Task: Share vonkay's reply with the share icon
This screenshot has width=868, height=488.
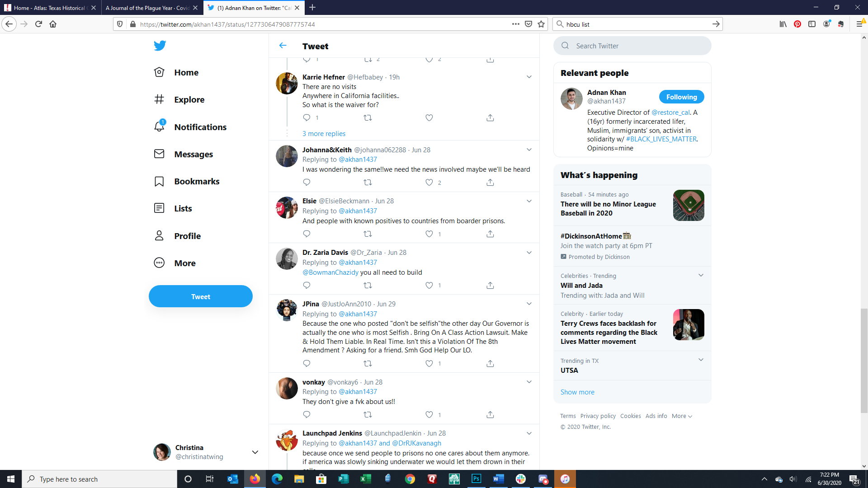Action: click(x=490, y=414)
